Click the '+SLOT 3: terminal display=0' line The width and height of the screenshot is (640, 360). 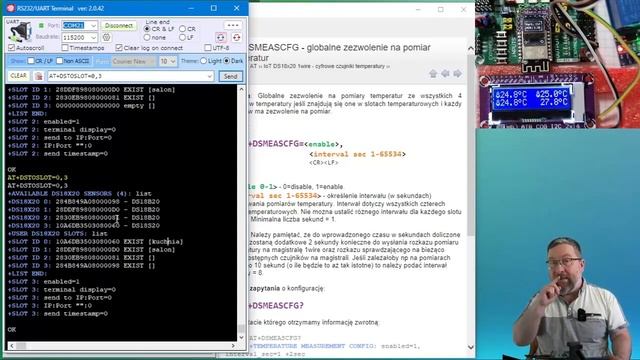62,289
